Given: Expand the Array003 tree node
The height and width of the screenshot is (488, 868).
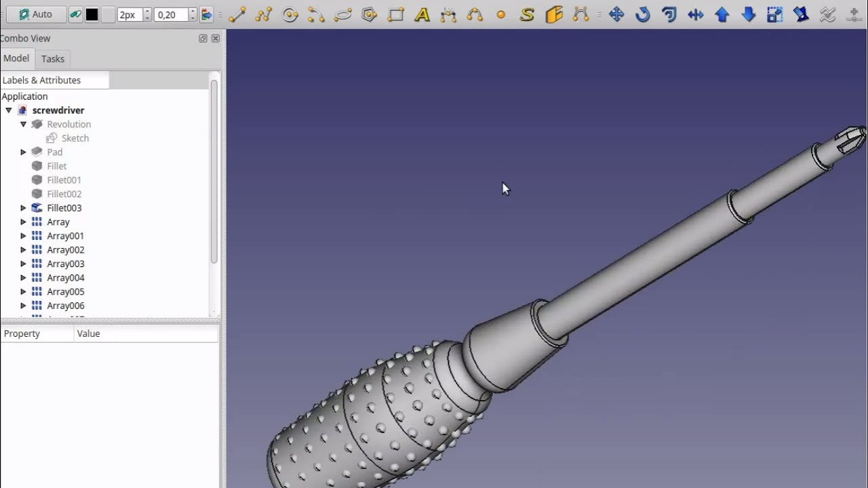Looking at the screenshot, I should (23, 264).
